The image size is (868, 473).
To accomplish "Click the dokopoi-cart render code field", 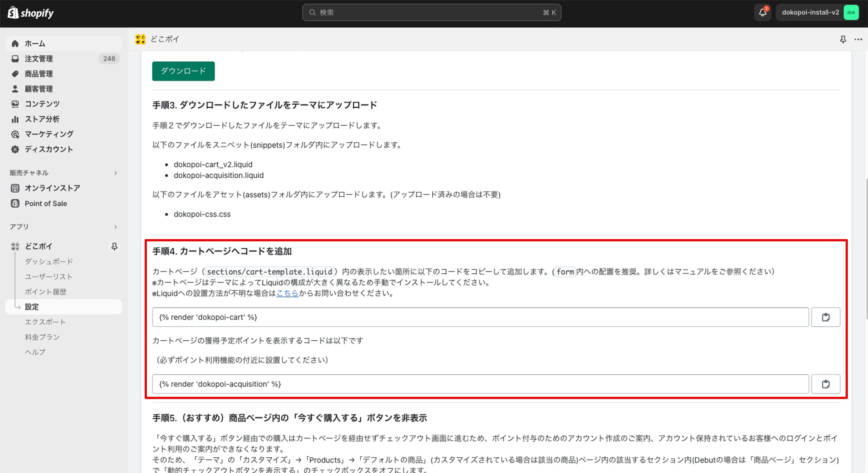I will (480, 317).
